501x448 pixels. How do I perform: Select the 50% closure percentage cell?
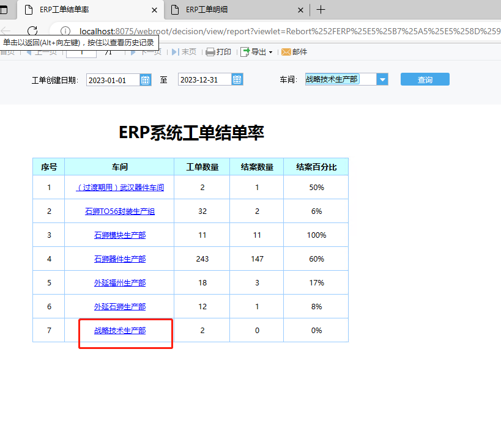pyautogui.click(x=316, y=188)
